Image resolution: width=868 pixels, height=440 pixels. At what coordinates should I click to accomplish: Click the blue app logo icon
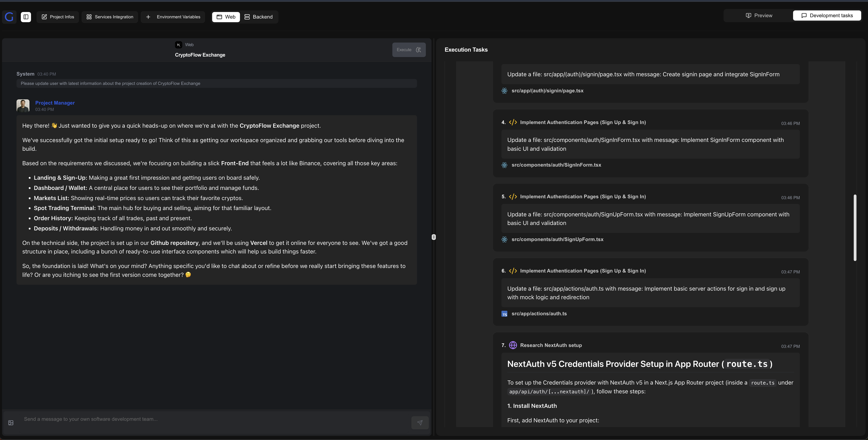pyautogui.click(x=9, y=17)
